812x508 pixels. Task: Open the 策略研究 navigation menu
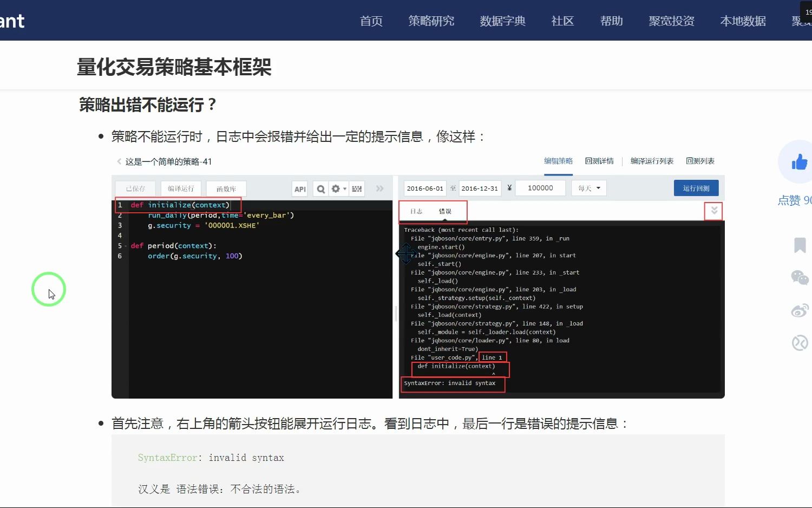pyautogui.click(x=431, y=21)
